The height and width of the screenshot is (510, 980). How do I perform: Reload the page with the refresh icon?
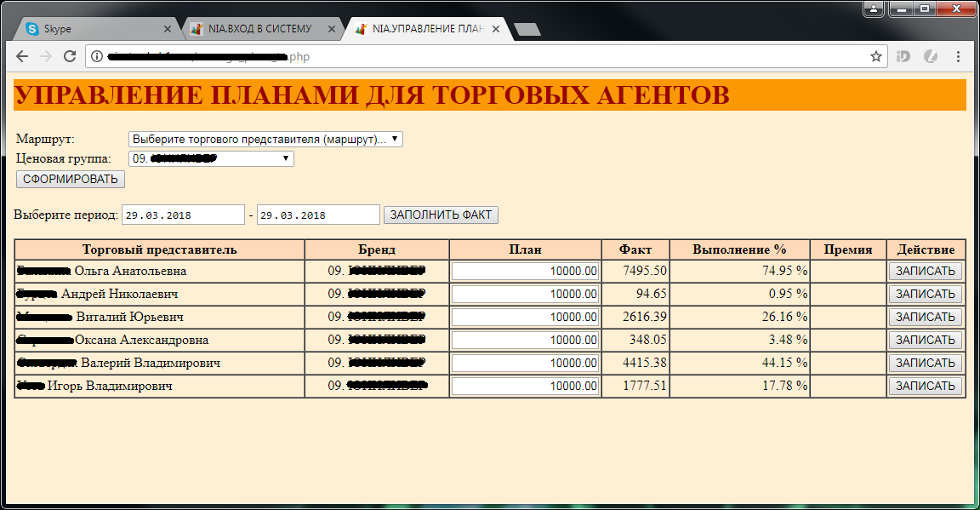(x=70, y=56)
